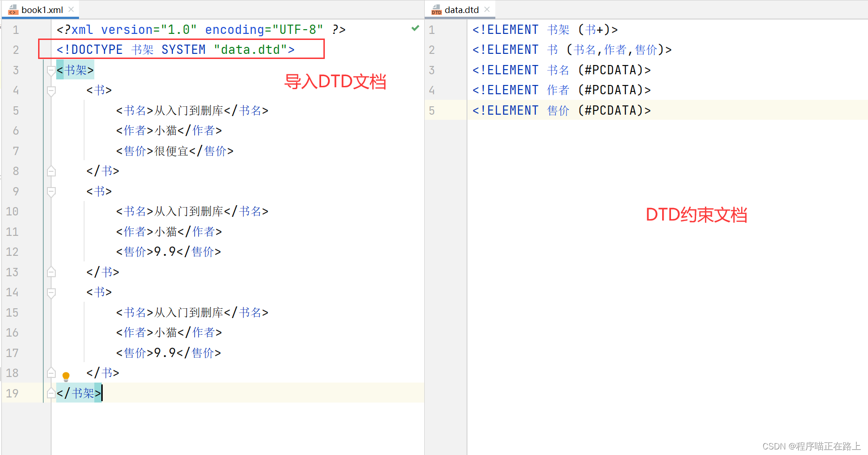Click the yellow intention lightbulb icon

tap(66, 376)
